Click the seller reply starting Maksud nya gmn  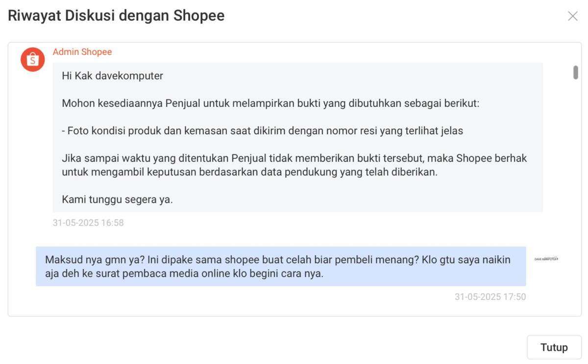281,267
